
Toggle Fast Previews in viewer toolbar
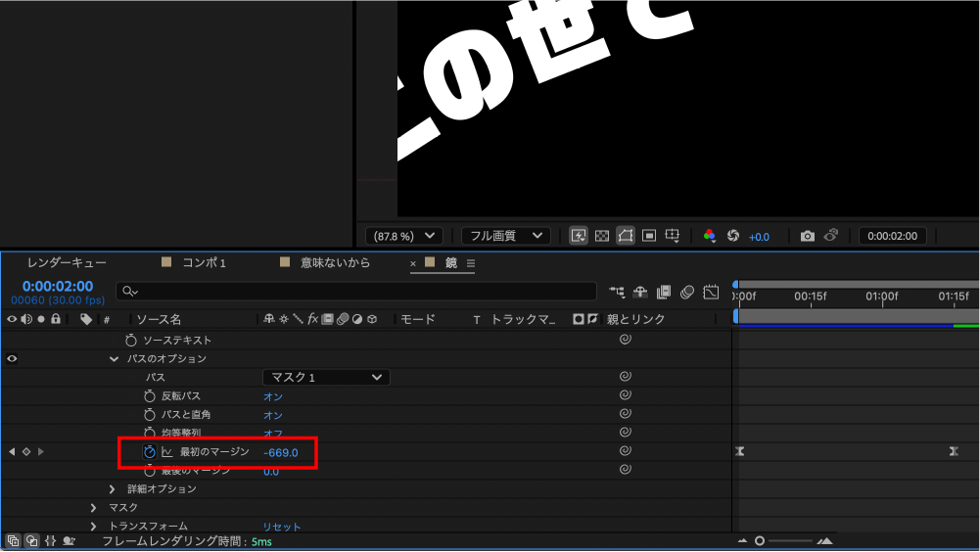coord(579,236)
